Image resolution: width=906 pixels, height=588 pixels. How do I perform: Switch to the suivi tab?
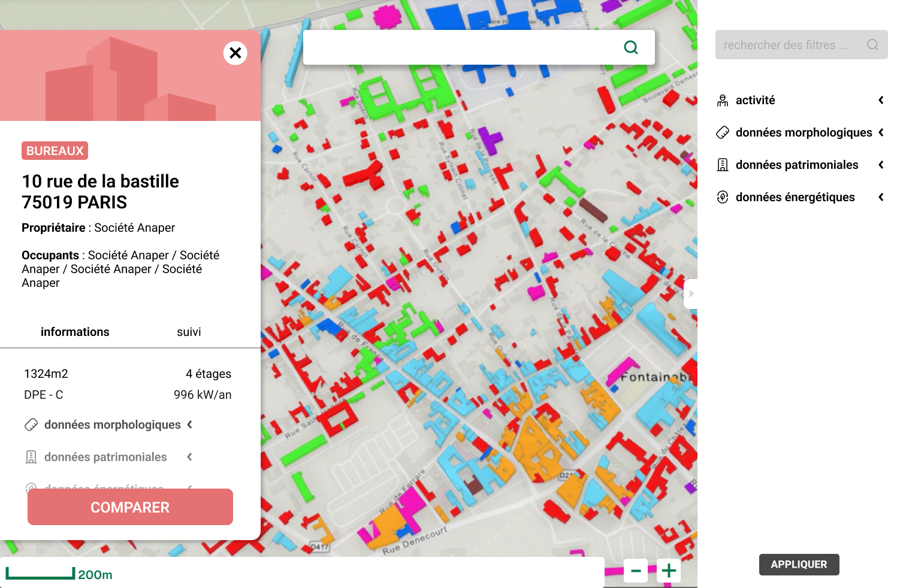pyautogui.click(x=189, y=332)
